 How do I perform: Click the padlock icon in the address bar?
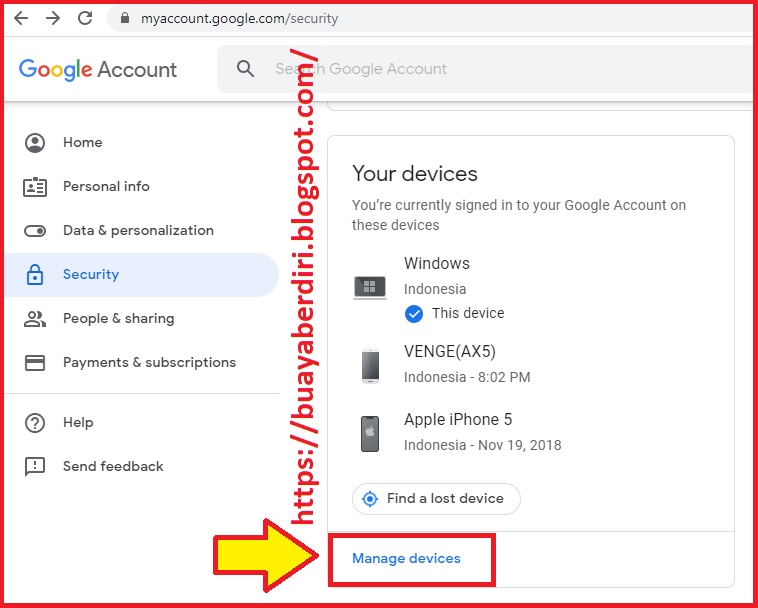point(125,18)
